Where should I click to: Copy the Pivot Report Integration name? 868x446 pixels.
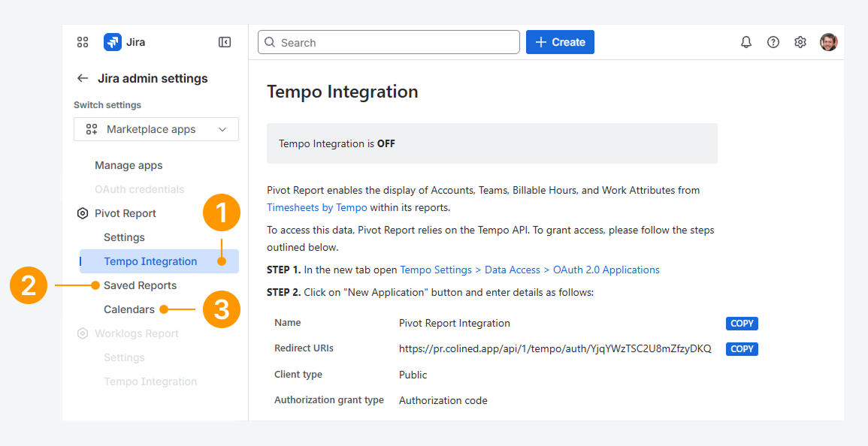[x=742, y=323]
